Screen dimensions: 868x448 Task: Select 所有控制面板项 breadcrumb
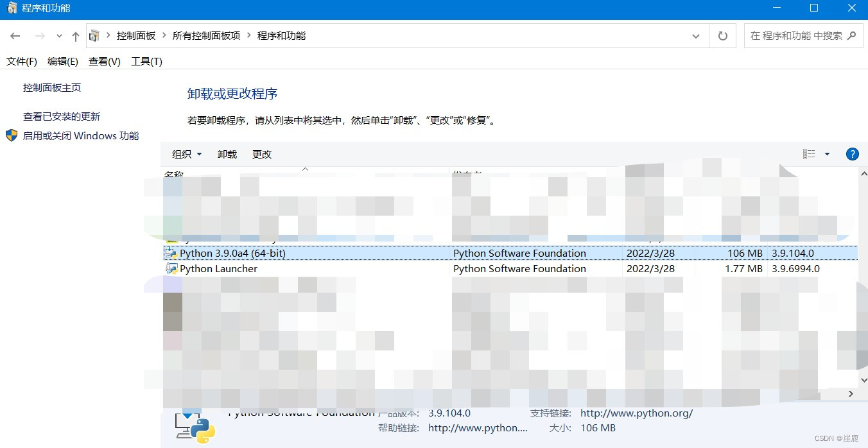coord(206,36)
